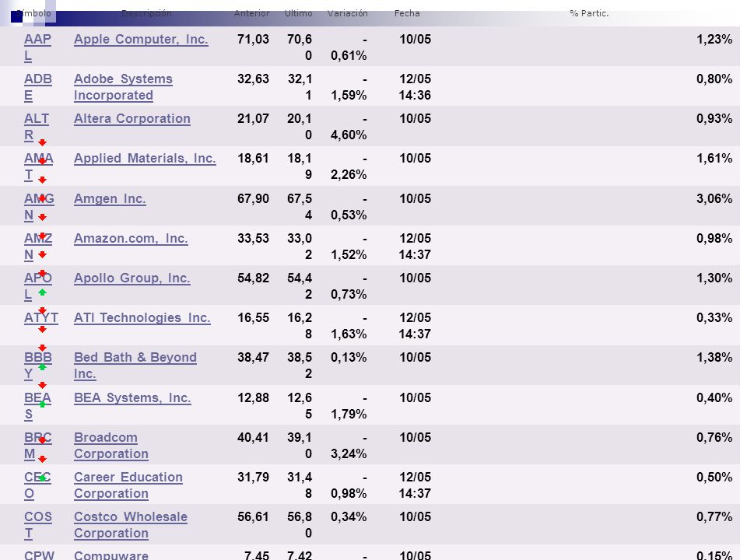Click the Ultimo column header

298,13
